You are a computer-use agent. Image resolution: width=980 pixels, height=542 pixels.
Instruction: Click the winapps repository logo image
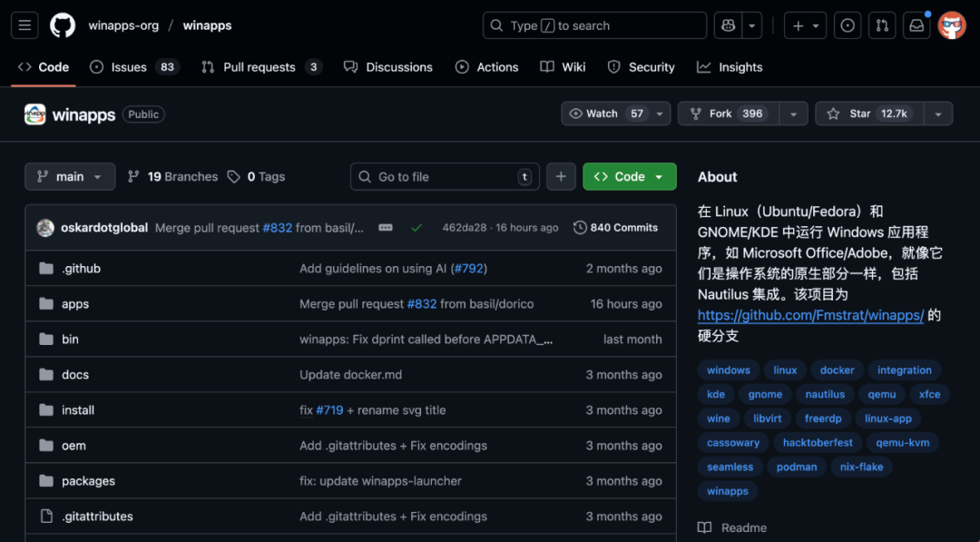pyautogui.click(x=35, y=114)
